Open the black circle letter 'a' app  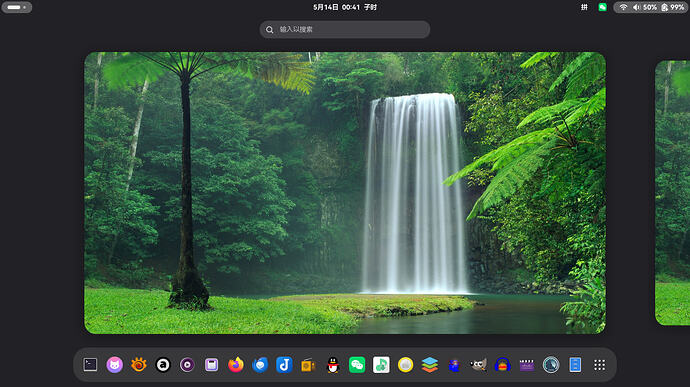pyautogui.click(x=163, y=365)
